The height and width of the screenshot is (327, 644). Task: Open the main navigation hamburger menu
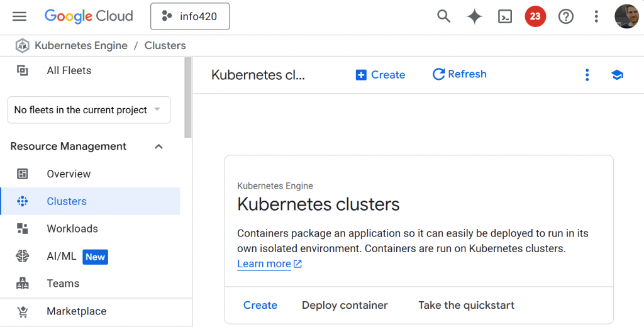(19, 16)
